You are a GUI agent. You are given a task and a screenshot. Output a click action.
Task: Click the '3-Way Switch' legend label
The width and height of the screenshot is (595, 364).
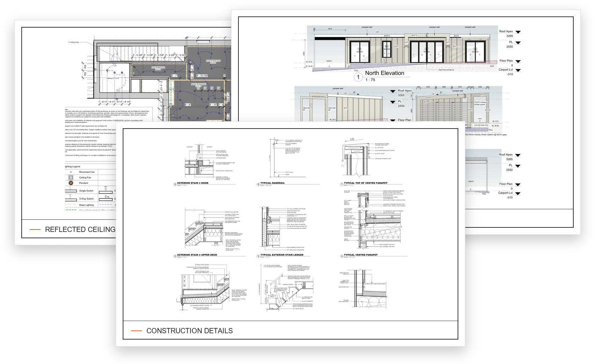(x=86, y=199)
